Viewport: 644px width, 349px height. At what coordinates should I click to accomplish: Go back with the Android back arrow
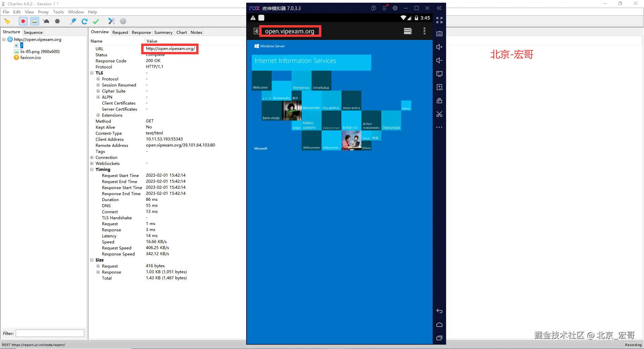[x=439, y=311]
